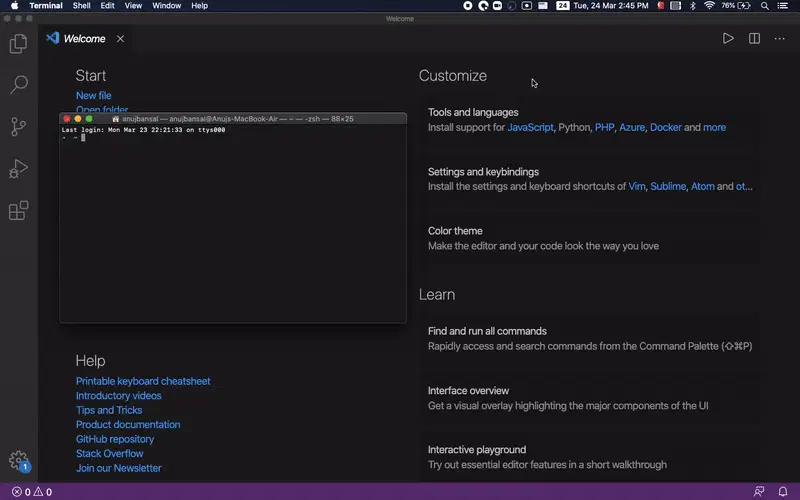Open the Terminal application menu
Screen dimensions: 800x500
coord(46,6)
